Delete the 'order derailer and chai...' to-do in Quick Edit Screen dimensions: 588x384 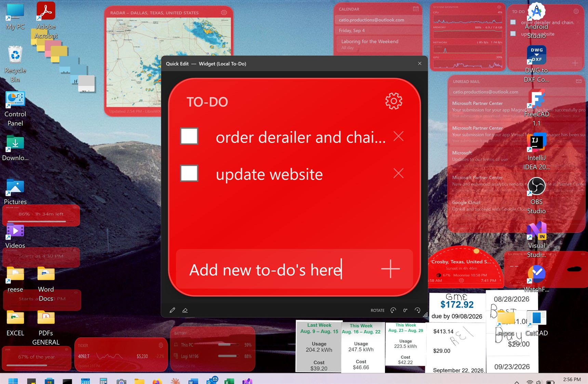coord(398,136)
